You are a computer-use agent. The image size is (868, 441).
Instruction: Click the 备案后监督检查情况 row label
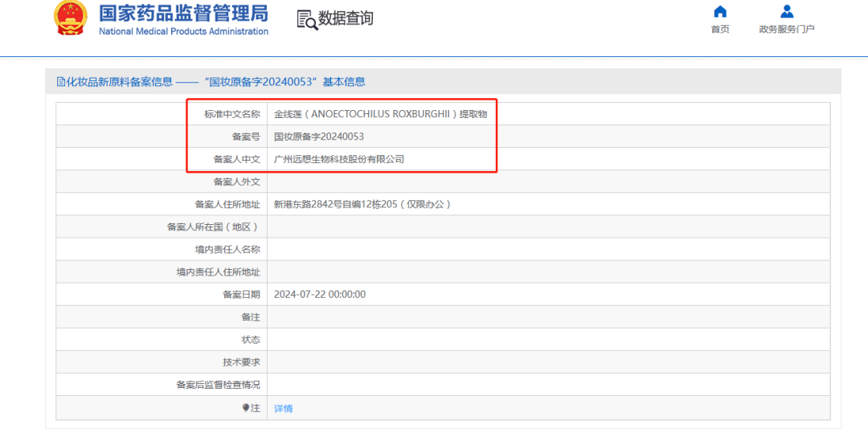tap(218, 385)
